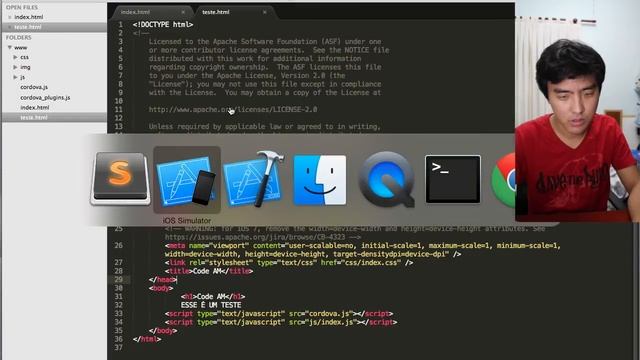Select iOS Simulator in app switcher
The image size is (640, 360).
point(187,180)
